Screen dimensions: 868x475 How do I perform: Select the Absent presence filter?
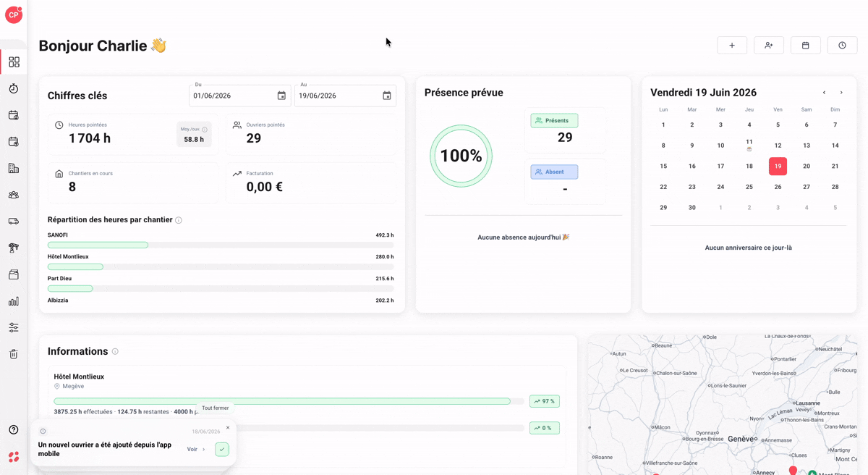554,172
